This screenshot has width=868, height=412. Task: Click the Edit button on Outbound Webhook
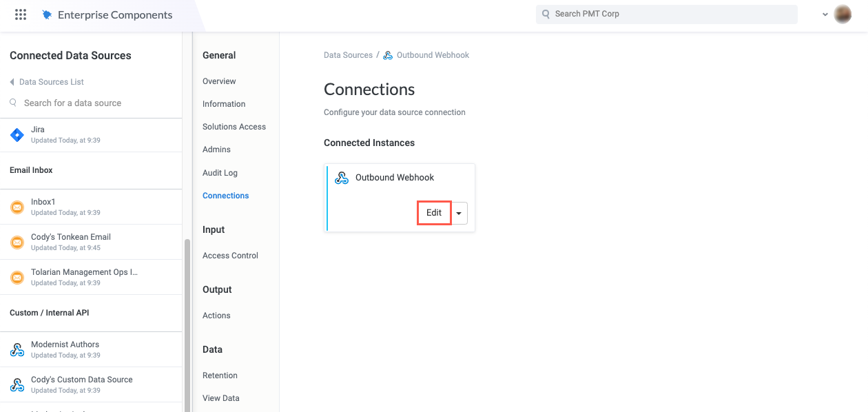tap(434, 213)
